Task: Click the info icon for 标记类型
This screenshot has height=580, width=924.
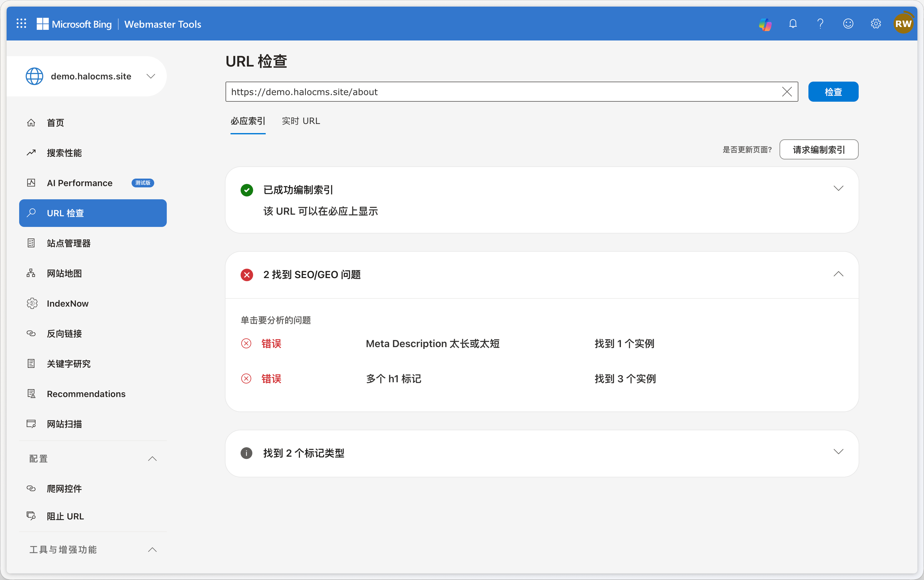Action: 246,453
